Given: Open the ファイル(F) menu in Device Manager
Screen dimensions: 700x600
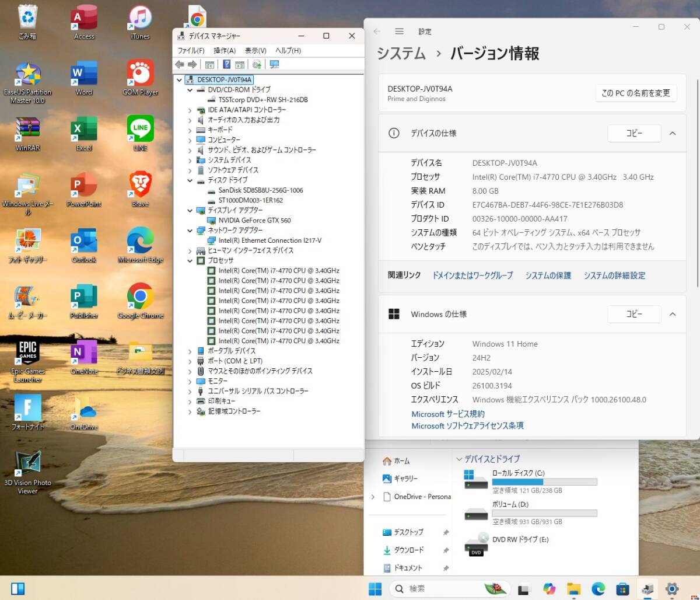Looking at the screenshot, I should click(x=191, y=51).
